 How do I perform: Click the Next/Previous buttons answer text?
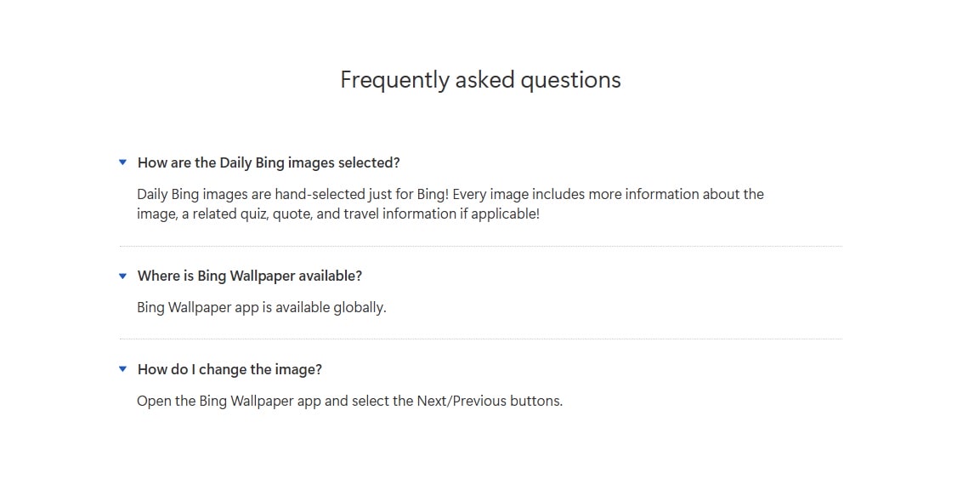(350, 400)
